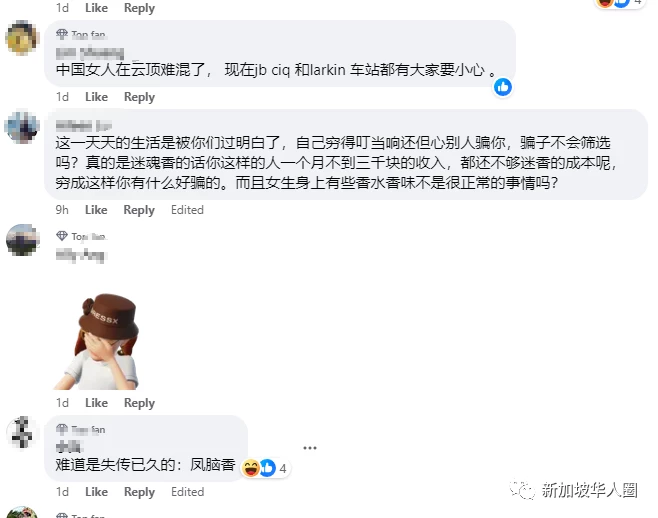Image resolution: width=658 pixels, height=518 pixels.
Task: Open profile picture of 凤脑香 commenter
Action: click(21, 432)
